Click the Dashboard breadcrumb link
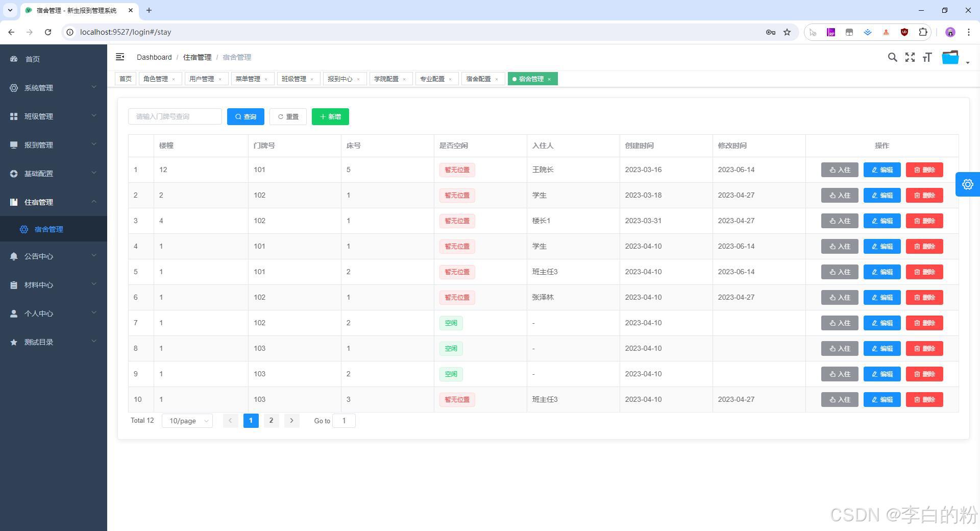Image resolution: width=980 pixels, height=531 pixels. [x=154, y=57]
